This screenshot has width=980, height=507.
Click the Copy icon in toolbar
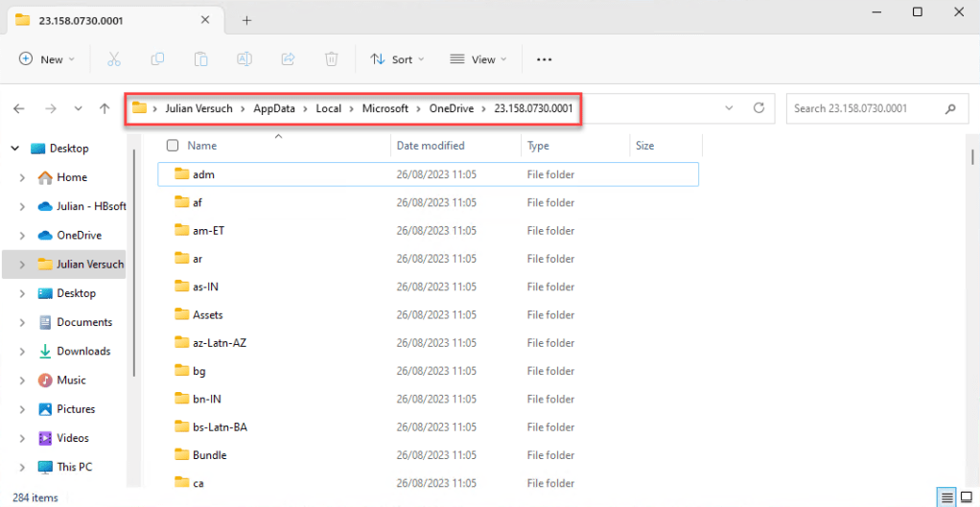tap(157, 59)
